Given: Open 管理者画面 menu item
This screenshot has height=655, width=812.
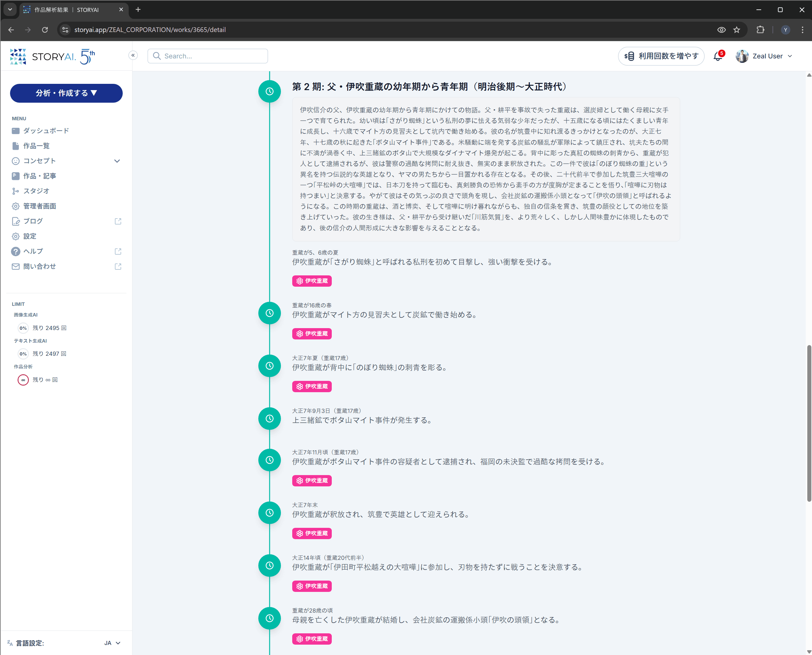Looking at the screenshot, I should point(40,206).
